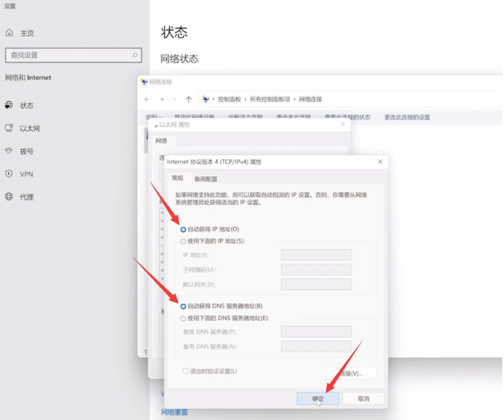
Task: Open the 主页 home icon in Settings
Action: pos(9,33)
